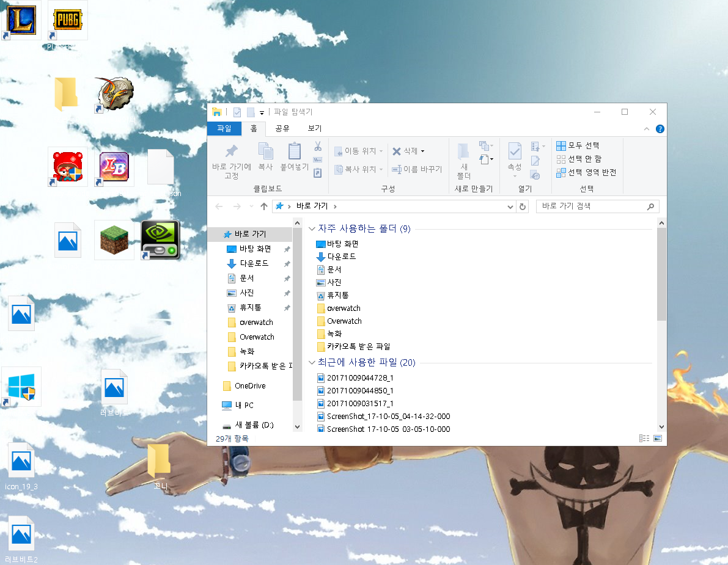Open recent locations dropdown beside forward arrow
Screen dimensions: 728x565
tap(251, 206)
